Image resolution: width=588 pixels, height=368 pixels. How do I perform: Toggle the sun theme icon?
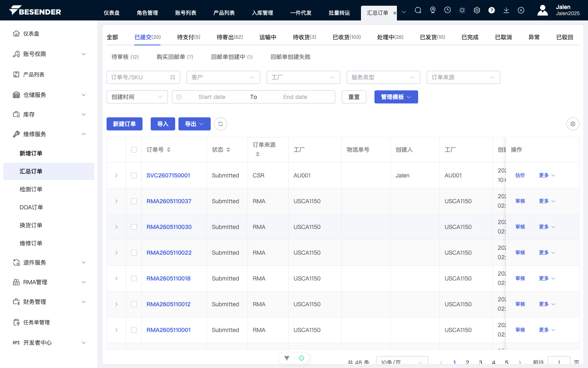[462, 10]
